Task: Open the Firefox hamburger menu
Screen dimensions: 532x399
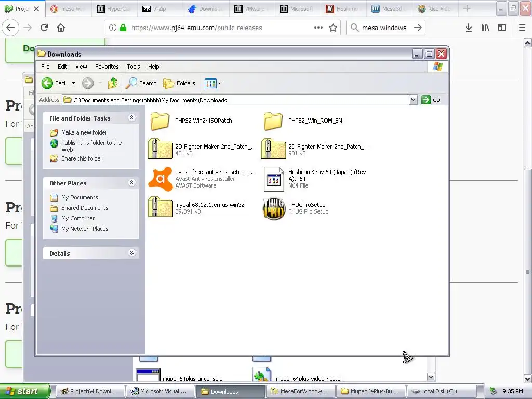Action: tap(522, 28)
